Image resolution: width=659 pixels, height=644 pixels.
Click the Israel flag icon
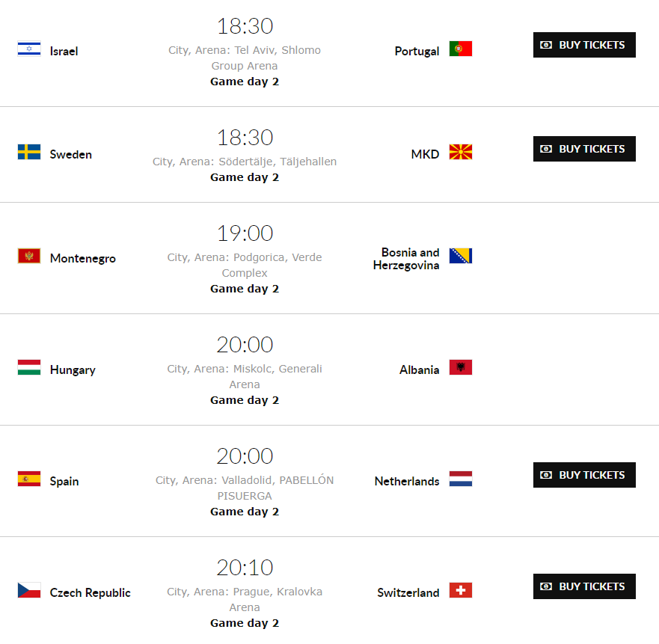point(29,49)
